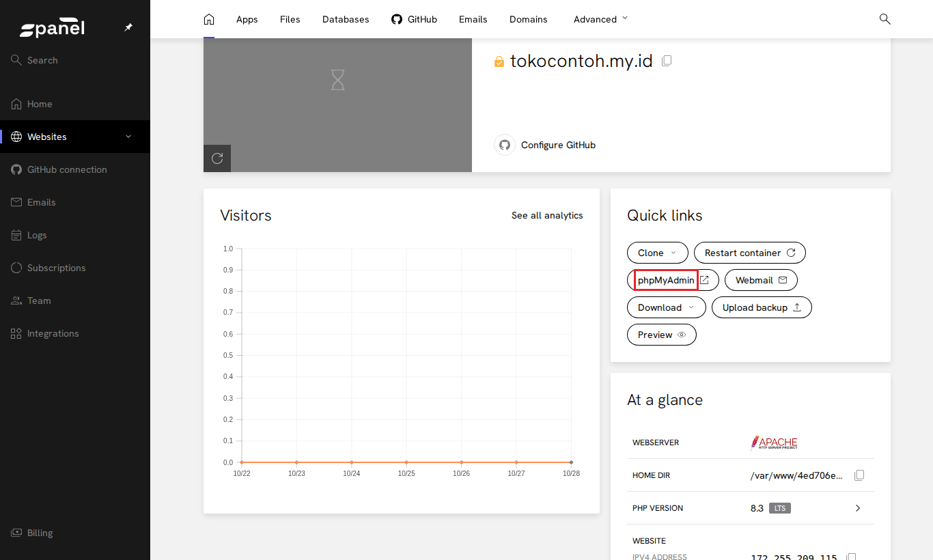Open Billing in the sidebar
933x560 pixels.
point(75,533)
